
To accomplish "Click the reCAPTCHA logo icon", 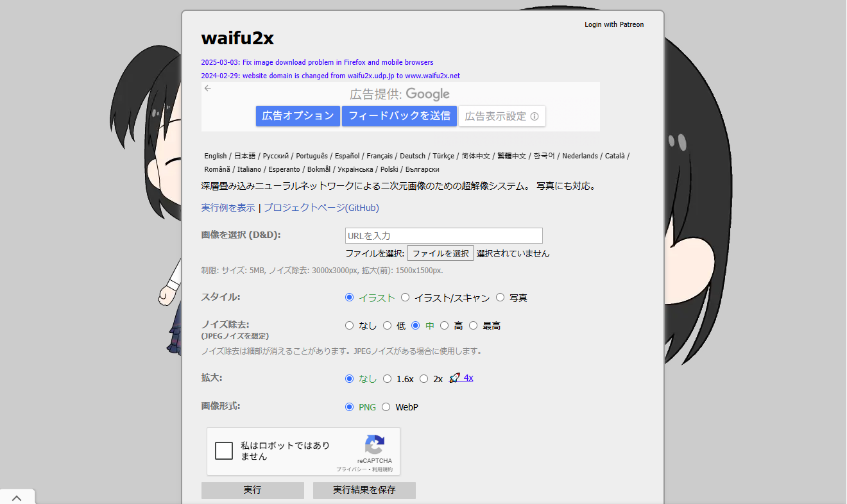I will click(375, 445).
